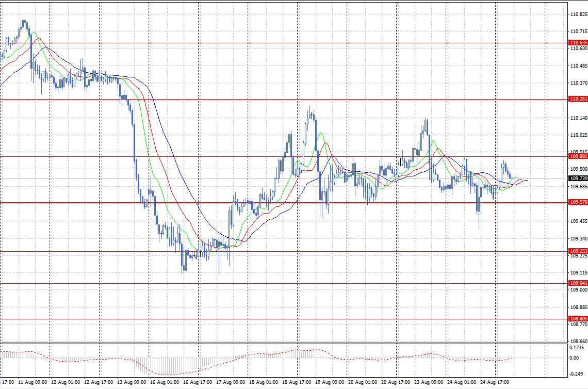Click the 109.800 price scale value
Viewport: 588px width, 389px height.
(579, 169)
